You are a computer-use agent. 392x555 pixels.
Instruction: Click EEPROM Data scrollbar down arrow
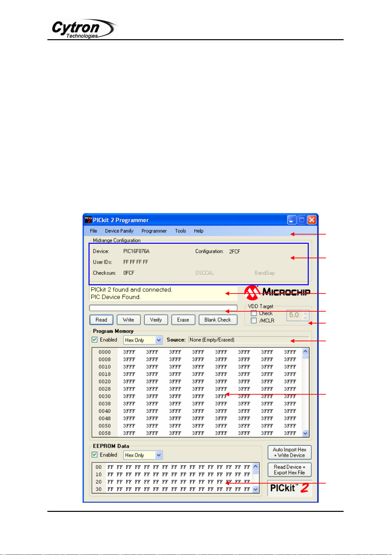pyautogui.click(x=256, y=489)
